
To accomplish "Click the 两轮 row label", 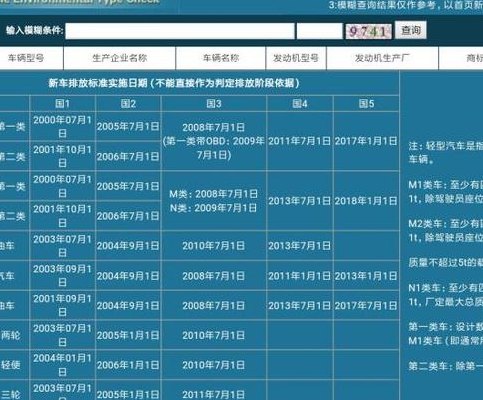I will (11, 335).
